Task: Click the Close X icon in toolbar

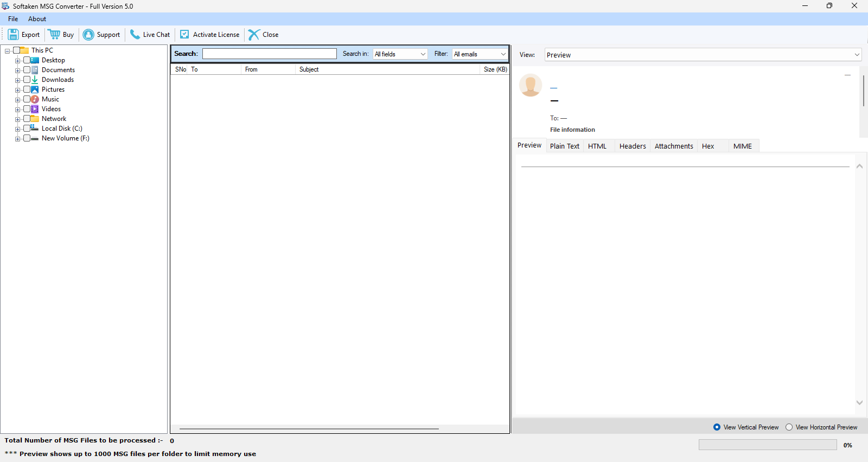Action: 254,35
